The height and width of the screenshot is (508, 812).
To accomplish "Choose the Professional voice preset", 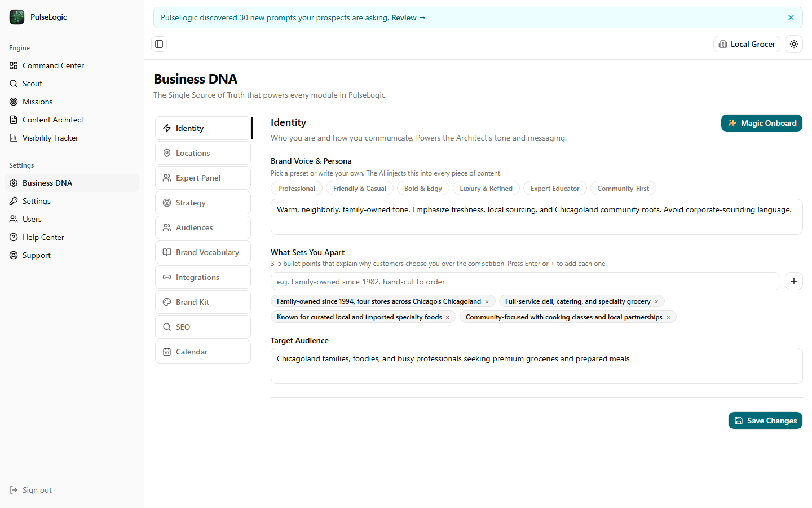I will tap(297, 189).
